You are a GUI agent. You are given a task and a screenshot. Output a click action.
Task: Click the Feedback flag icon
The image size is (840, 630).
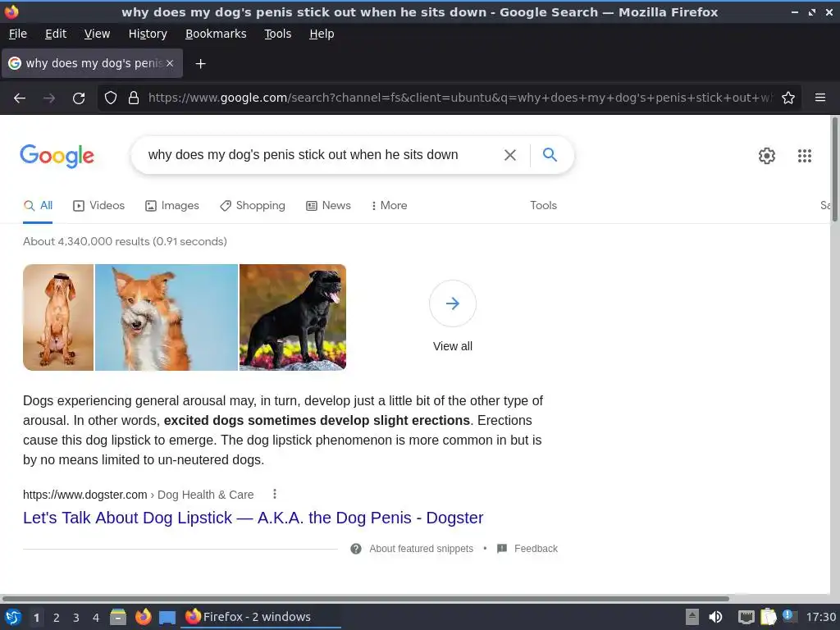coord(502,549)
